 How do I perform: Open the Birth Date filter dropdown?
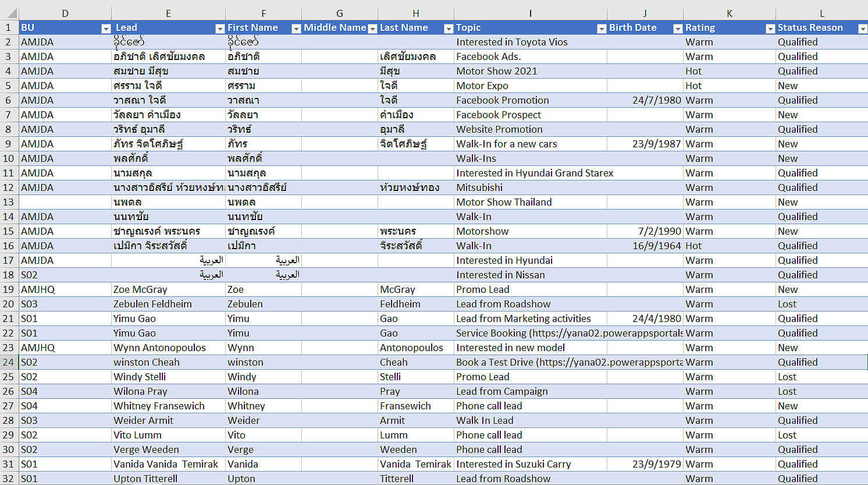[678, 29]
